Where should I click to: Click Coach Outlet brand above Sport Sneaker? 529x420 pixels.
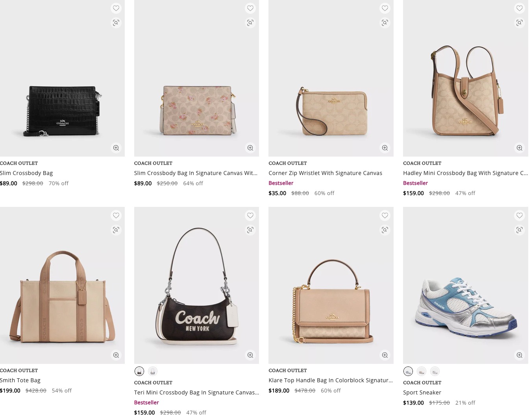422,383
